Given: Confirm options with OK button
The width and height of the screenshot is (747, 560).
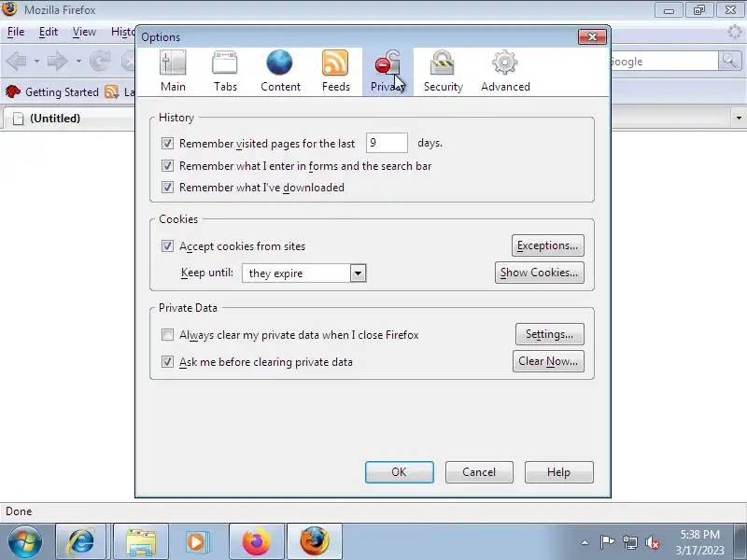Looking at the screenshot, I should pos(400,472).
